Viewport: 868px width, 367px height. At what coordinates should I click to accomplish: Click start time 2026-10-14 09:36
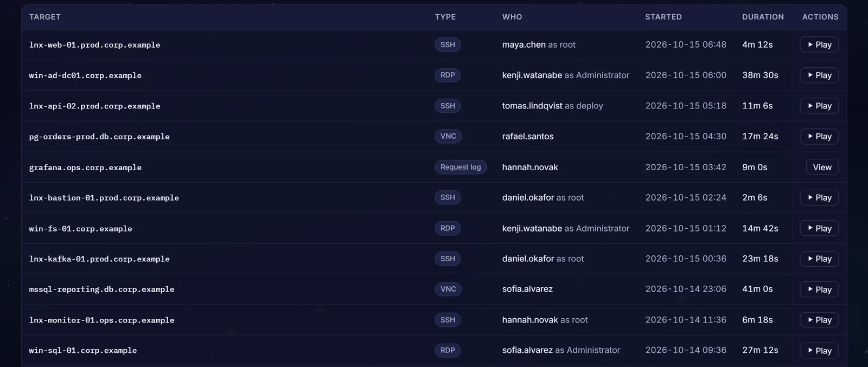pos(686,350)
